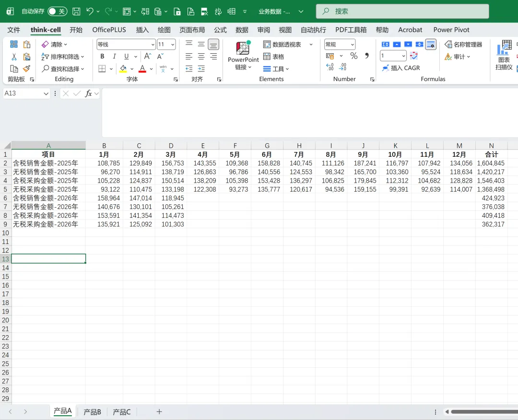The image size is (518, 420).
Task: Open the font name combo box
Action: [x=126, y=44]
